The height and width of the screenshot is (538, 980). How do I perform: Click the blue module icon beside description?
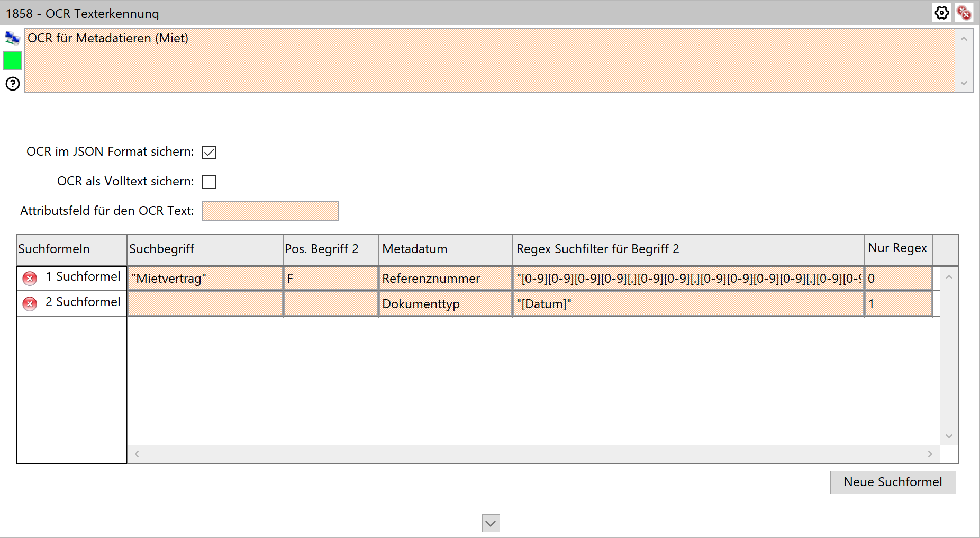coord(12,38)
